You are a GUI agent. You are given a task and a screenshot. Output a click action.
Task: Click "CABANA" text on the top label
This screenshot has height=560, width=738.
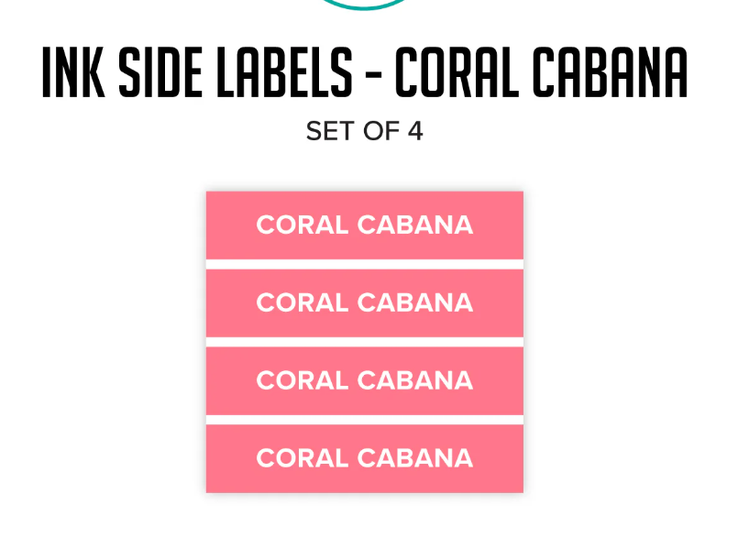[x=415, y=225]
